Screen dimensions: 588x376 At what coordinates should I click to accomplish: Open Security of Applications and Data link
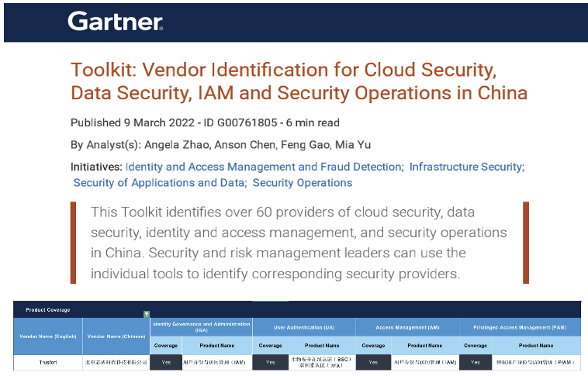[x=160, y=183]
